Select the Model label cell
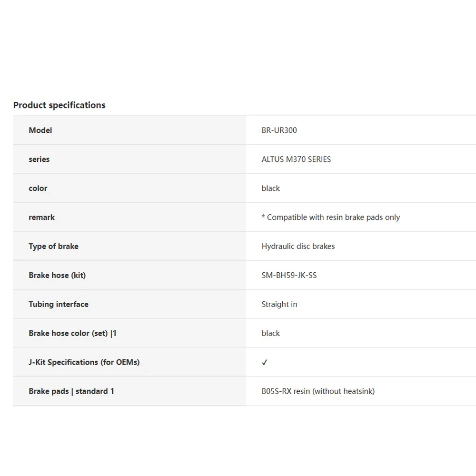 point(40,130)
